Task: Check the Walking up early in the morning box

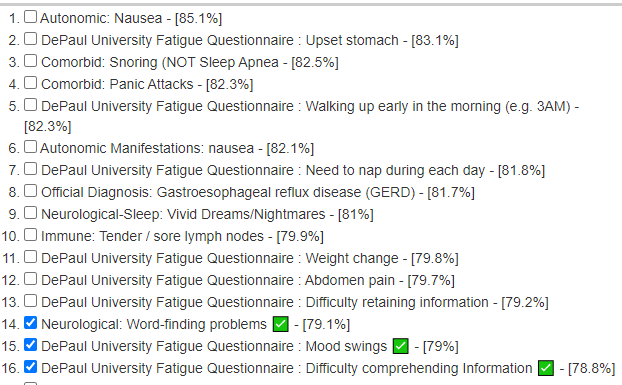Action: coord(31,105)
